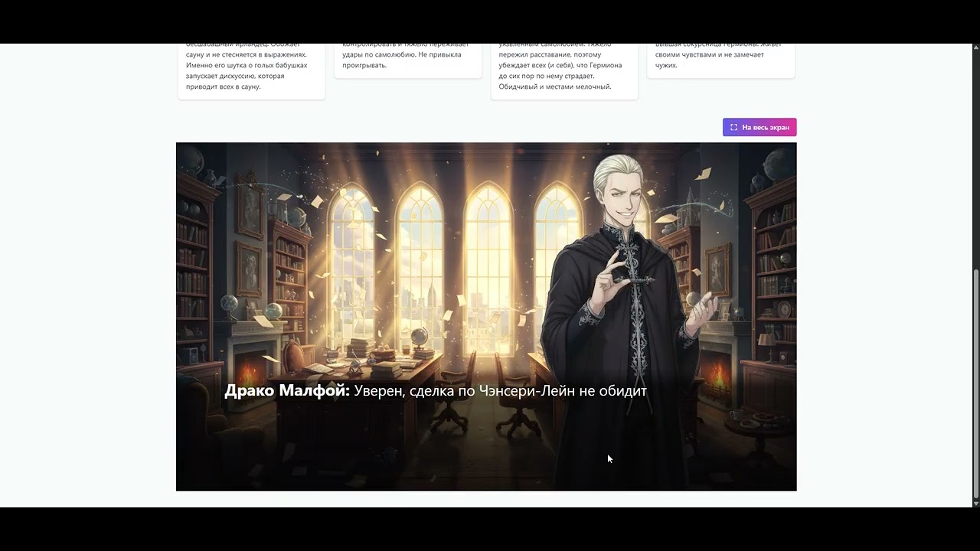Image resolution: width=980 pixels, height=551 pixels.
Task: Click the fullscreen expand icon in the purple button
Action: pos(733,127)
